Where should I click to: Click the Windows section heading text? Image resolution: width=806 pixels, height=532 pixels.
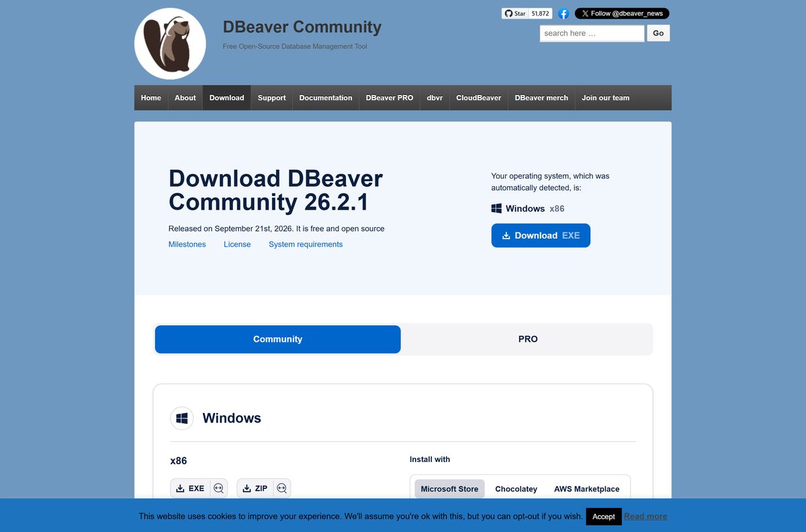(232, 418)
